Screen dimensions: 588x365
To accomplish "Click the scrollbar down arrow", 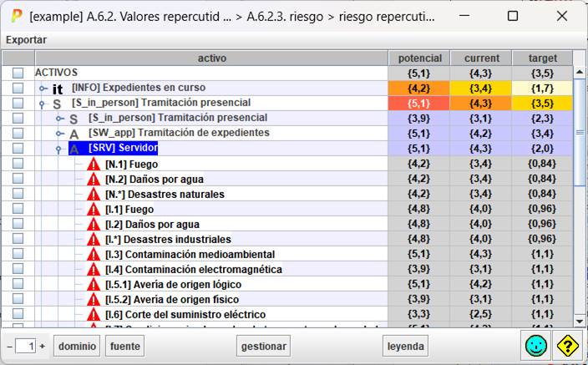I will 580,322.
